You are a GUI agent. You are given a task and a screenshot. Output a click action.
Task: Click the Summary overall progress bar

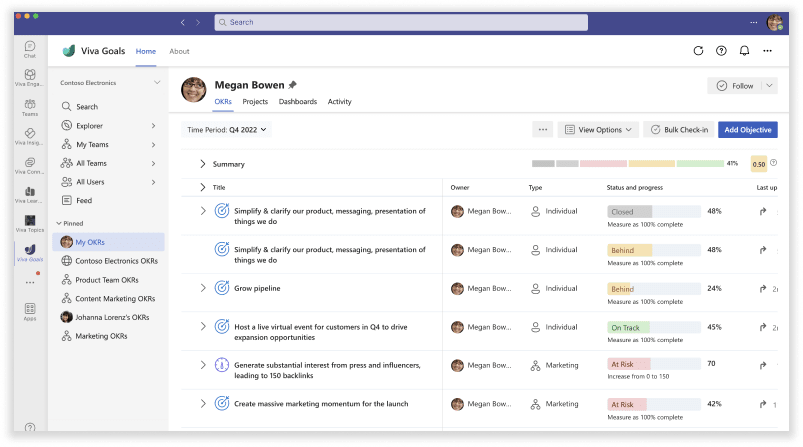tap(628, 163)
